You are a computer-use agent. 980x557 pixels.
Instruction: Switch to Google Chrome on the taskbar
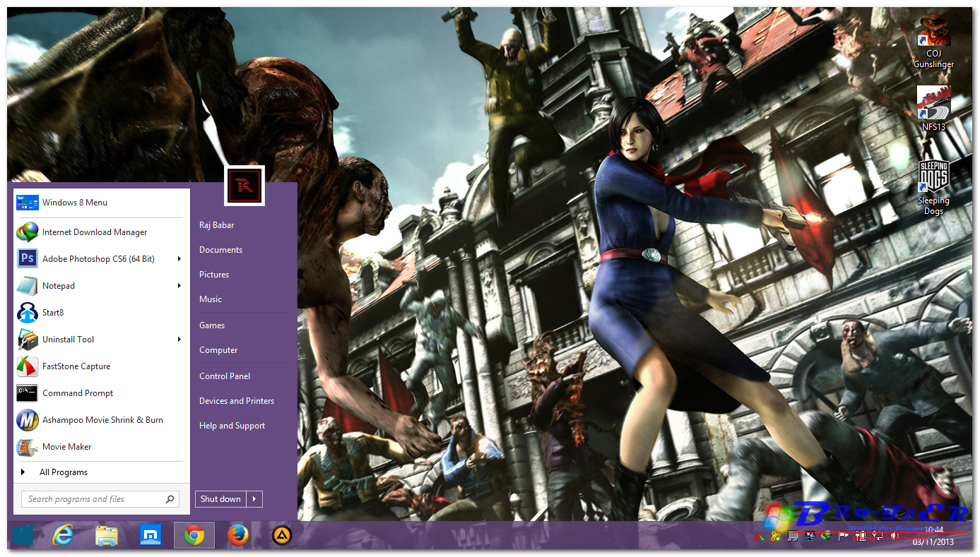pos(194,536)
